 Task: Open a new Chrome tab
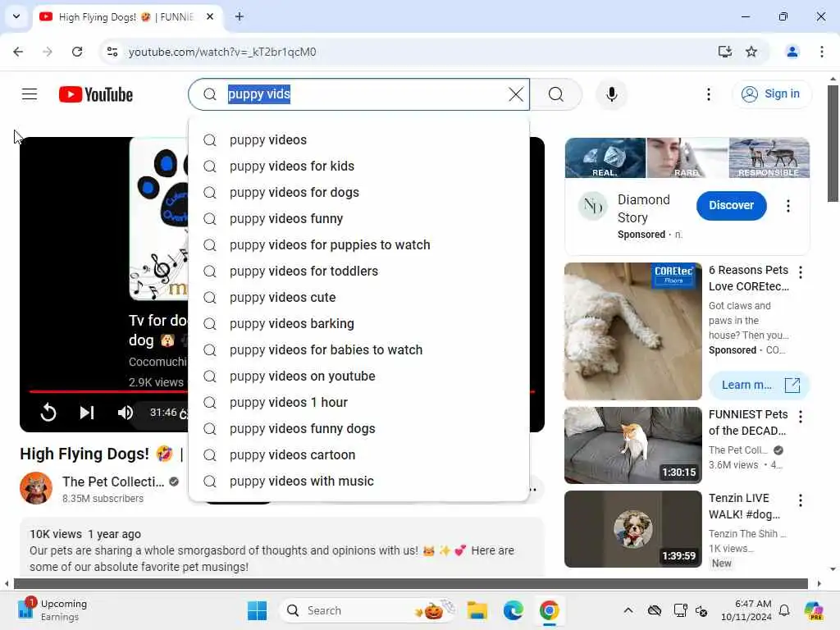click(240, 16)
